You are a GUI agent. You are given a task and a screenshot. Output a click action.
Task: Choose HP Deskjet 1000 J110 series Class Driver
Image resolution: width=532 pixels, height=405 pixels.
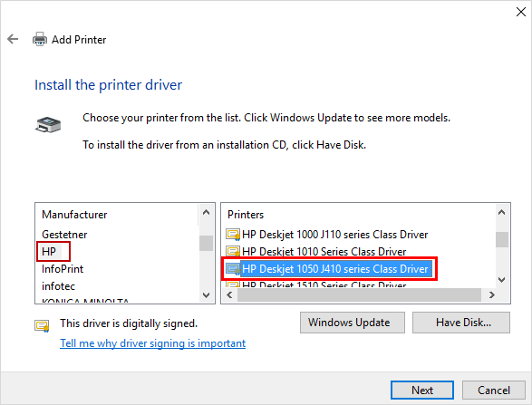(x=334, y=235)
